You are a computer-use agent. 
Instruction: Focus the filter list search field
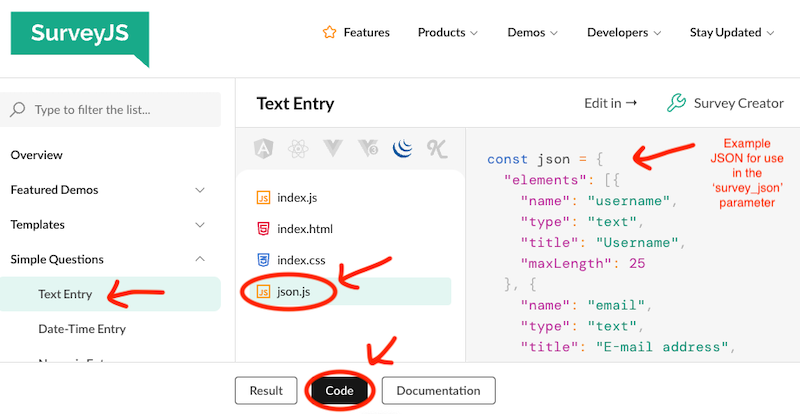tap(110, 109)
